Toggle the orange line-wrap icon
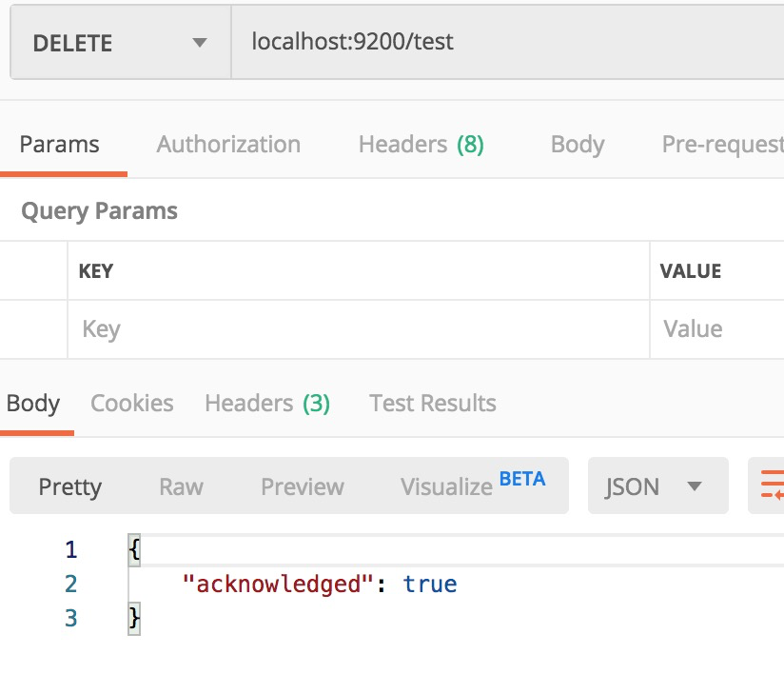Screen dimensions: 784x674 tap(769, 486)
